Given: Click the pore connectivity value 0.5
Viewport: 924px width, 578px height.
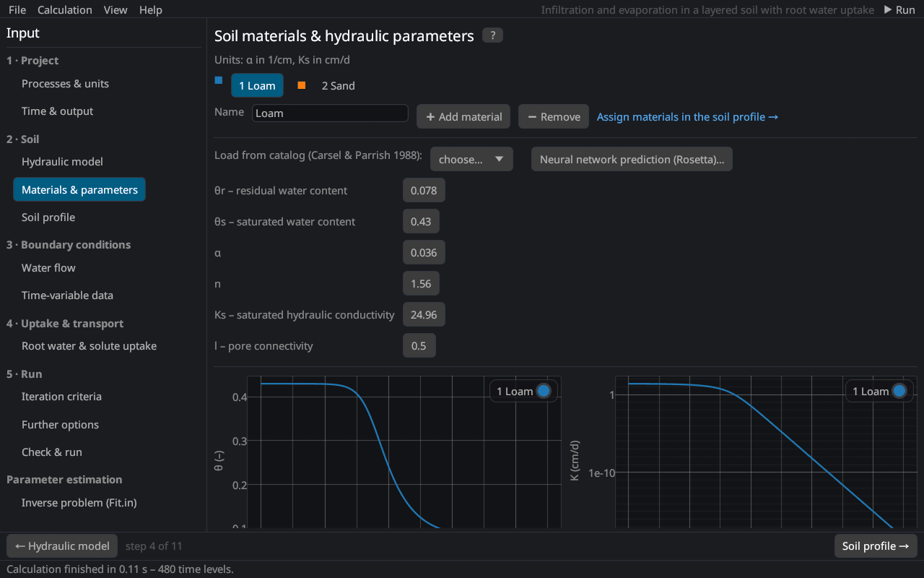Looking at the screenshot, I should pyautogui.click(x=419, y=345).
